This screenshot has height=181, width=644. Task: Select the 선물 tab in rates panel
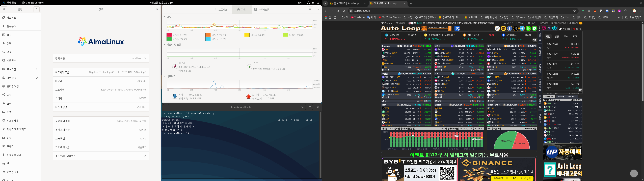pos(557,37)
